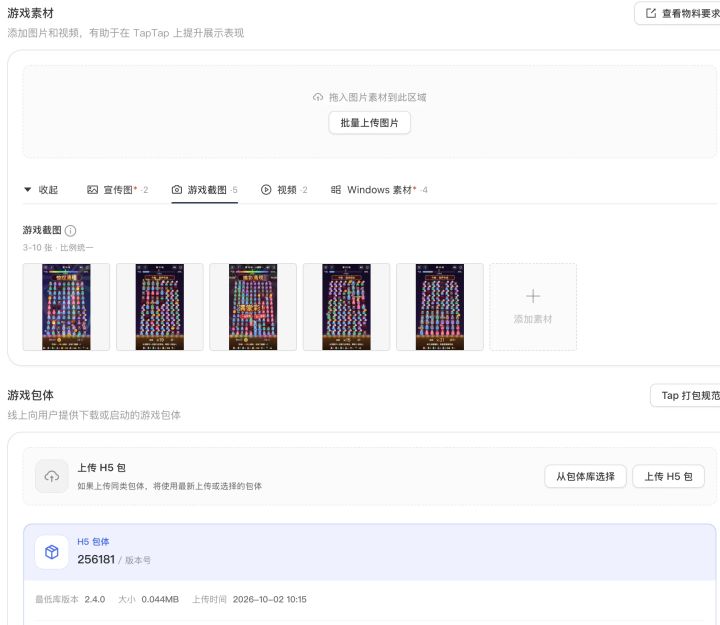Click the 3-10 张 · 比例统一 hint text
This screenshot has height=625, width=720.
(x=58, y=248)
